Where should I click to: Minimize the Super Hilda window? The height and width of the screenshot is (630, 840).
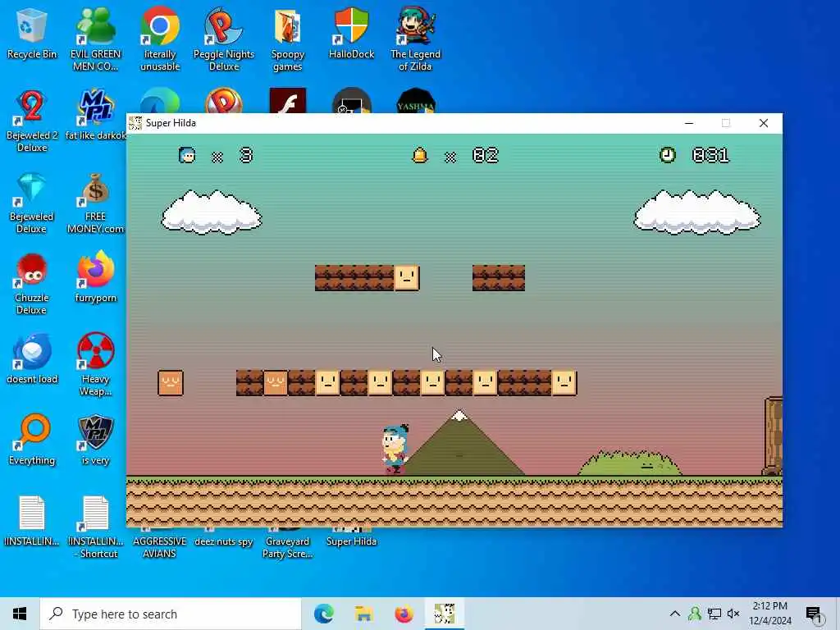point(689,123)
